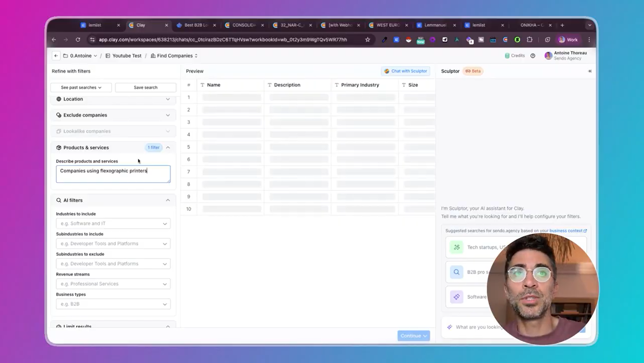Switch to the ONIKHA tab
Viewport: 644px width, 363px height.
(x=532, y=25)
